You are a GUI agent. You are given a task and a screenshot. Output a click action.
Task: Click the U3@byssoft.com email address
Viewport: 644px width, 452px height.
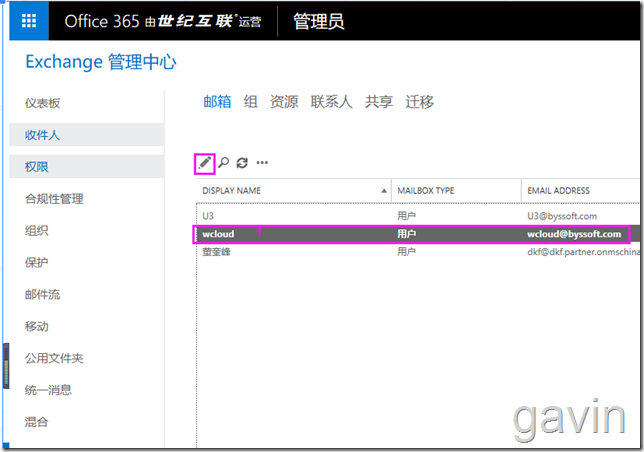(562, 216)
